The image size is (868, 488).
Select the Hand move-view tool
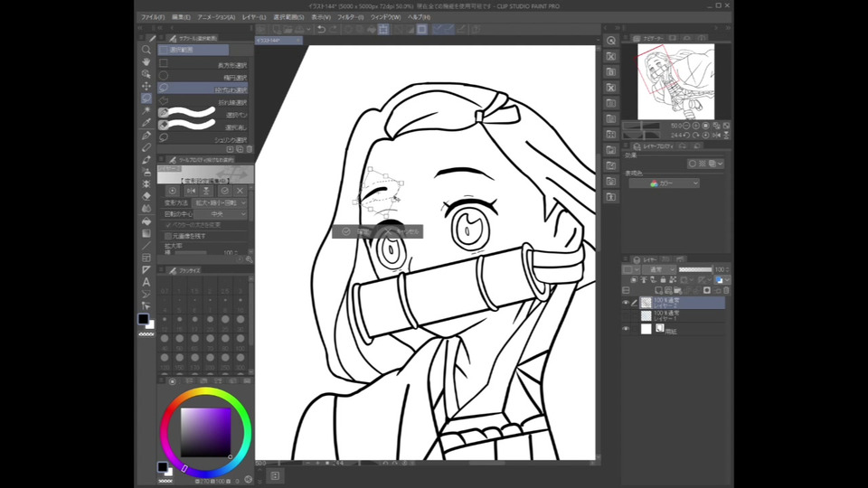(x=146, y=61)
